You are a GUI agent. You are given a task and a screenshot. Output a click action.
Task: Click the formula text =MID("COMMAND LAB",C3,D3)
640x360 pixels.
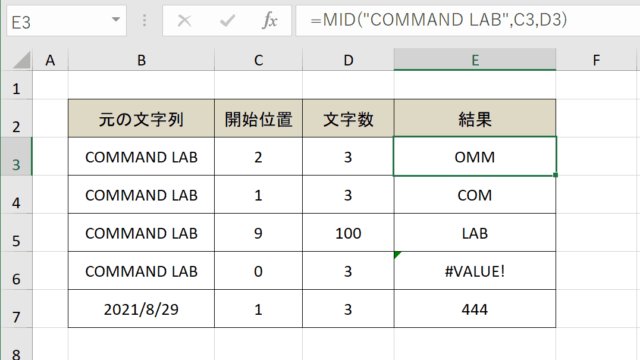click(x=438, y=20)
